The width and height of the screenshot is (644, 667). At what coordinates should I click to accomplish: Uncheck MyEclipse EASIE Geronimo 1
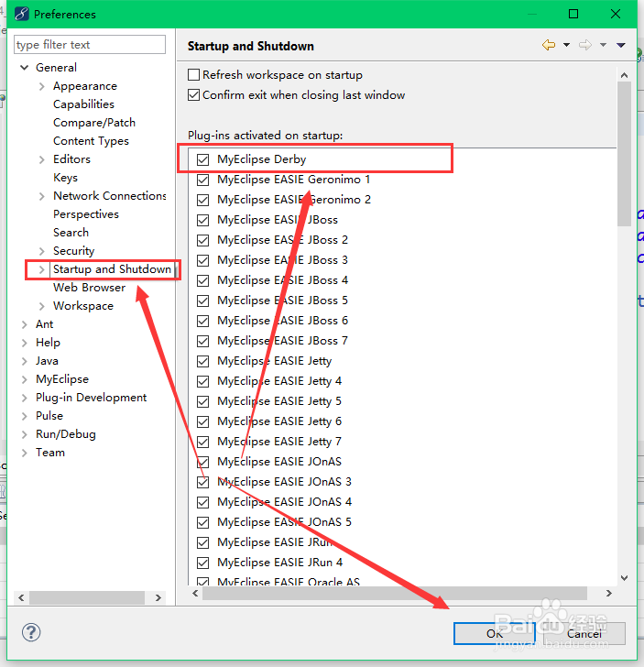[x=202, y=180]
